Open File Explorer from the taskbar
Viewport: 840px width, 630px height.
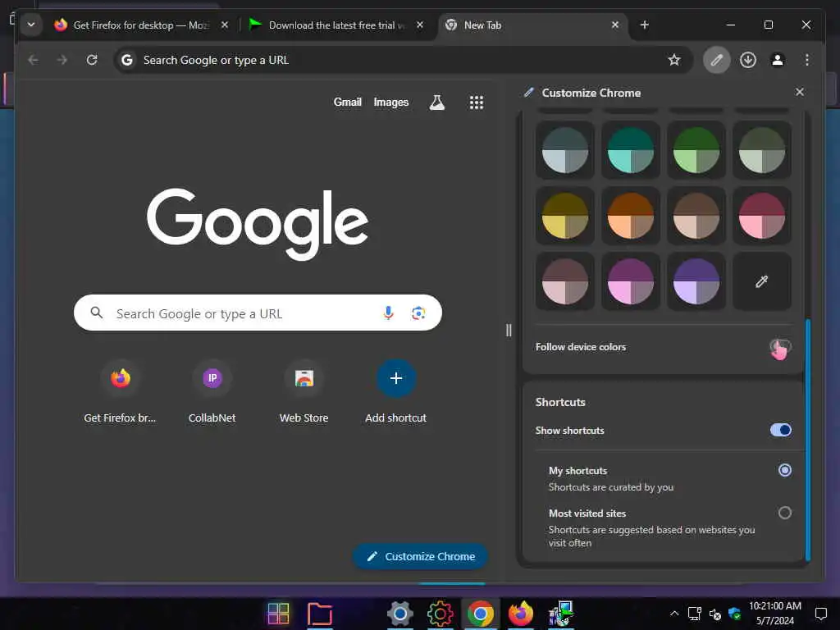320,614
